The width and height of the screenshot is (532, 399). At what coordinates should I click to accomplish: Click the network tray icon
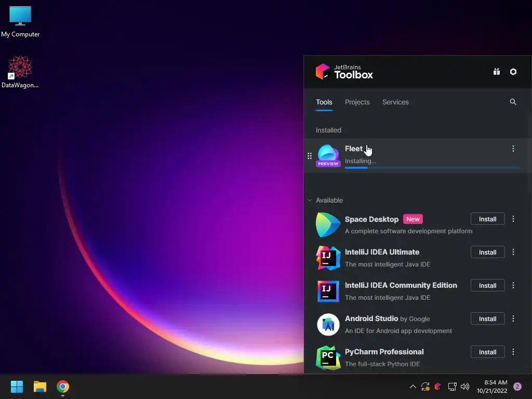(x=452, y=387)
